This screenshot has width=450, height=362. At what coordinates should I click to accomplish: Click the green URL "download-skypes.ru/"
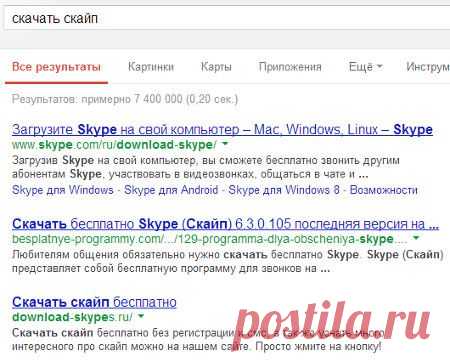pyautogui.click(x=72, y=317)
